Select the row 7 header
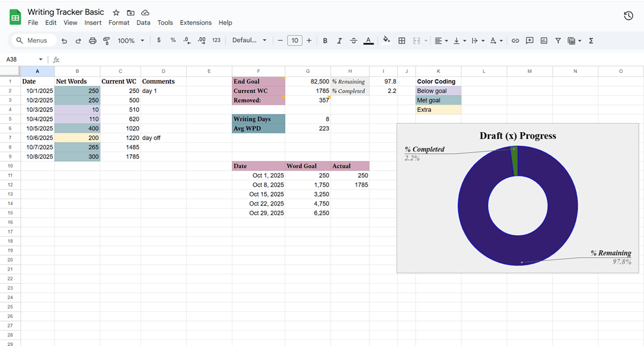 pos(10,137)
